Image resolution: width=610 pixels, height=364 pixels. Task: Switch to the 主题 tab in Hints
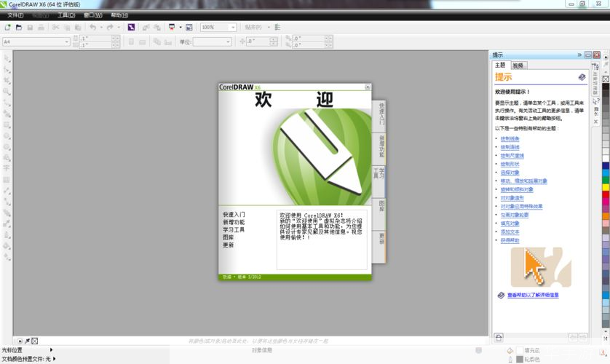500,65
